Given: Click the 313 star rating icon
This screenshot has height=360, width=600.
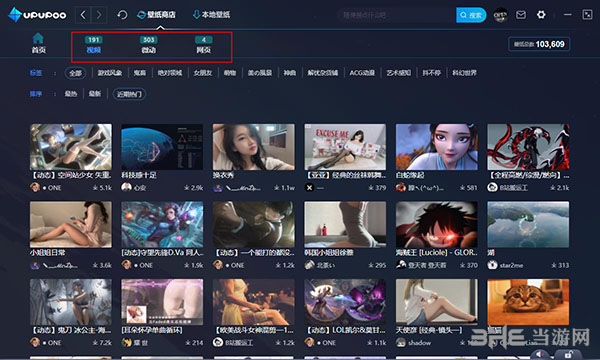Looking at the screenshot, I should (x=554, y=265).
